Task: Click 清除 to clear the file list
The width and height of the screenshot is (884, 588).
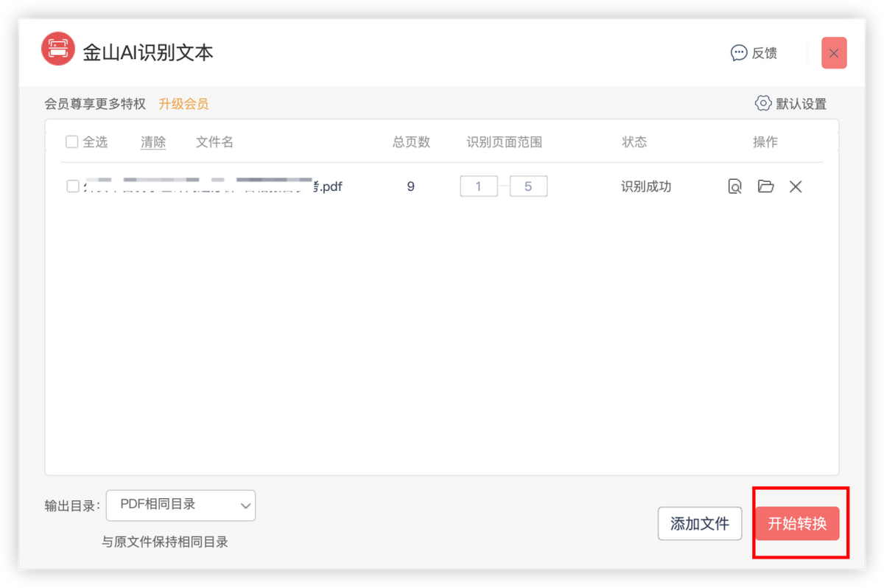Action: click(153, 142)
